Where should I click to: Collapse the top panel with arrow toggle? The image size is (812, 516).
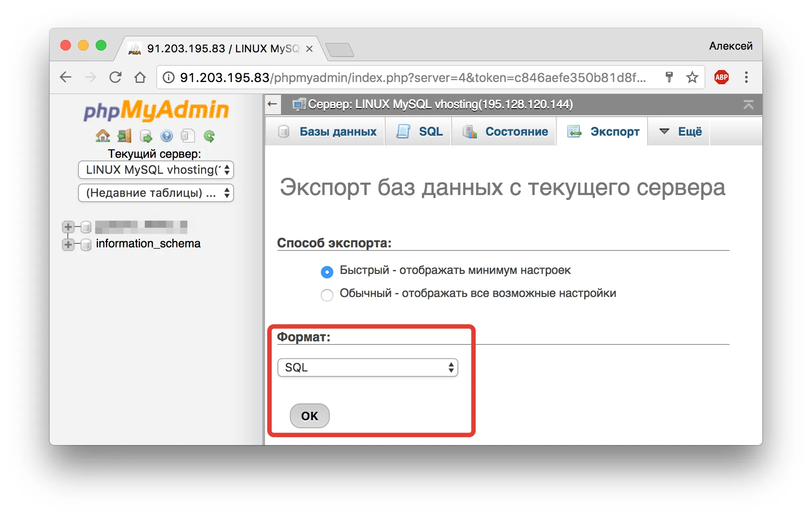click(x=749, y=105)
